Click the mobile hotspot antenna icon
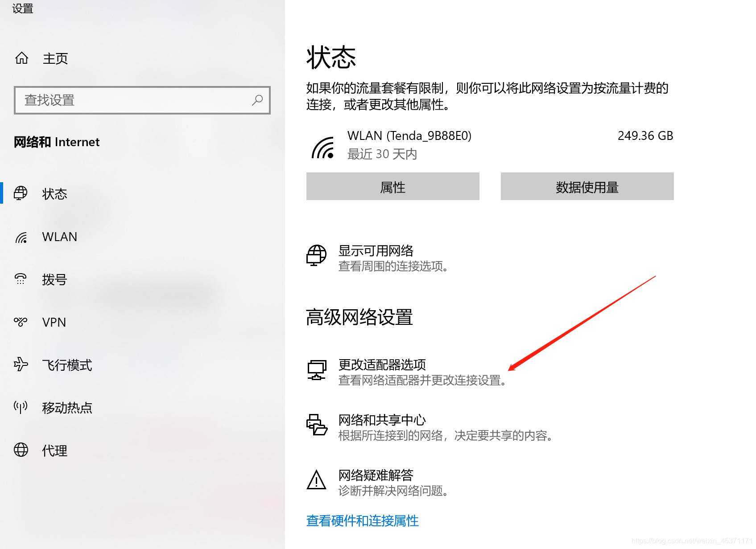756x549 pixels. (x=21, y=407)
